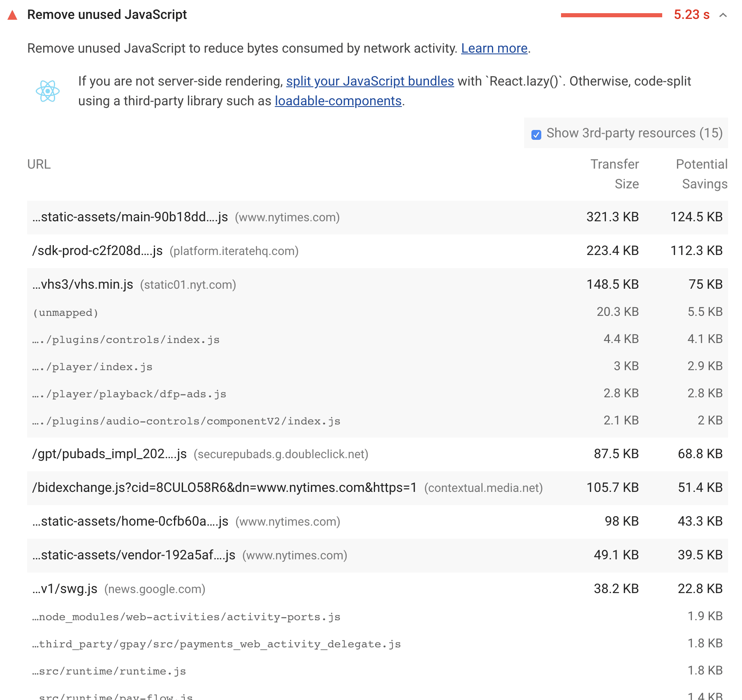Collapse the Remove unused JavaScript audit section
Screen dimensions: 742x700
[x=723, y=16]
